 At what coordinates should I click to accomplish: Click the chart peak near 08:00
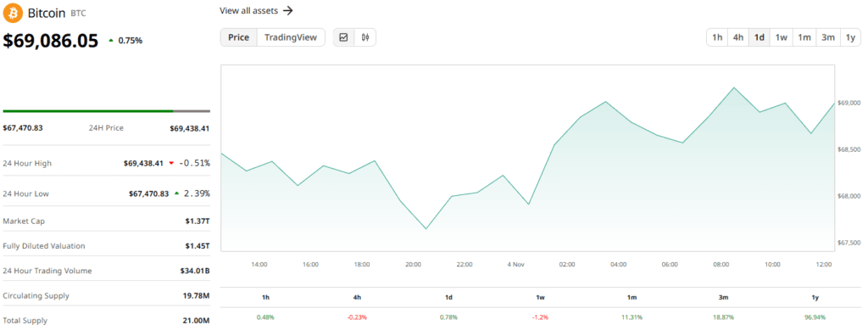(734, 87)
